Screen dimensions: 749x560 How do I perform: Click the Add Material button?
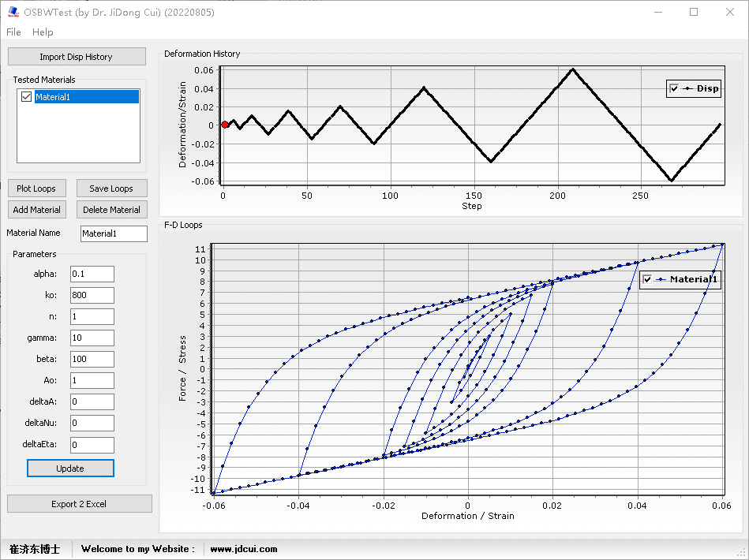click(37, 210)
